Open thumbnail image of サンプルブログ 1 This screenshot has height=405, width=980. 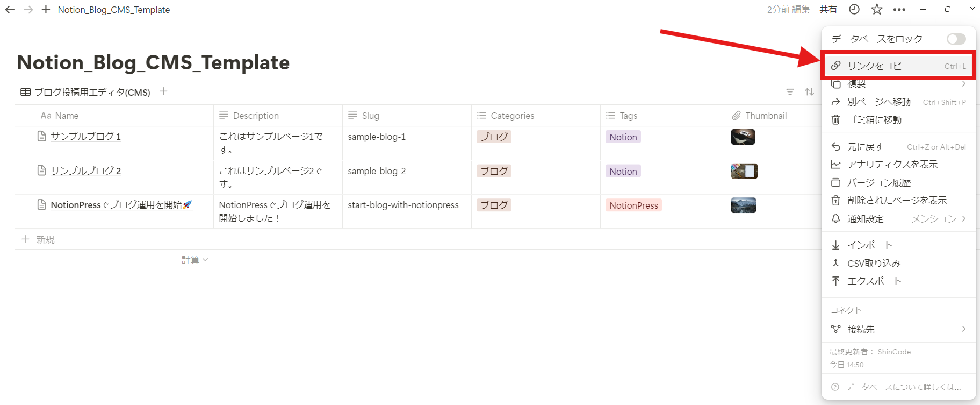tap(743, 137)
